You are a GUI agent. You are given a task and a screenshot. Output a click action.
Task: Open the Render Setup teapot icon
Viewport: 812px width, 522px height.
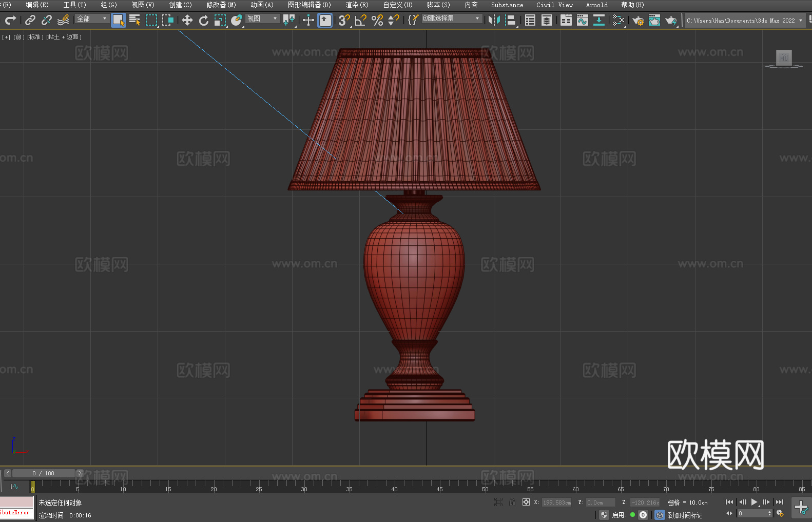pyautogui.click(x=637, y=20)
